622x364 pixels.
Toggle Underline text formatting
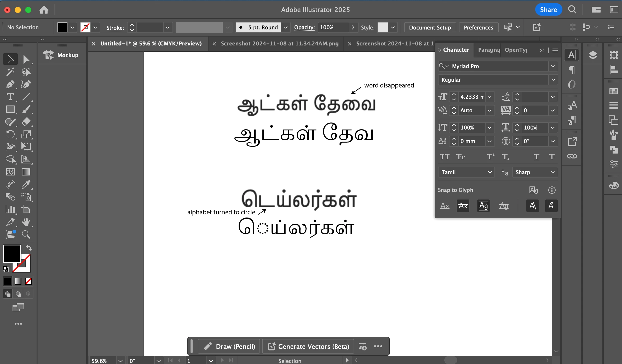tap(537, 157)
